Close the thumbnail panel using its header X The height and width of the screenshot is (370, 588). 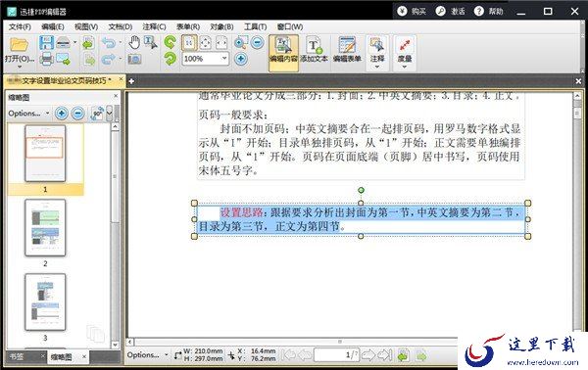[116, 96]
